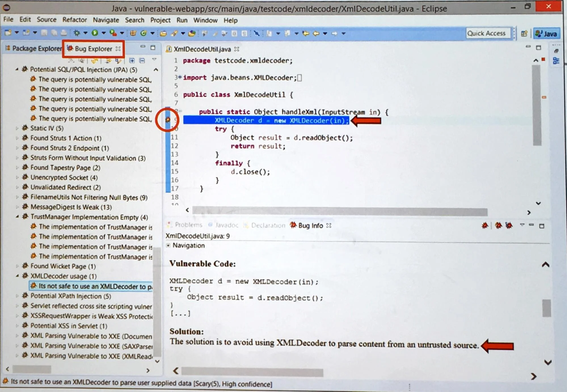This screenshot has width=567, height=392.
Task: Switch to the Package Explorer tab
Action: (33, 48)
